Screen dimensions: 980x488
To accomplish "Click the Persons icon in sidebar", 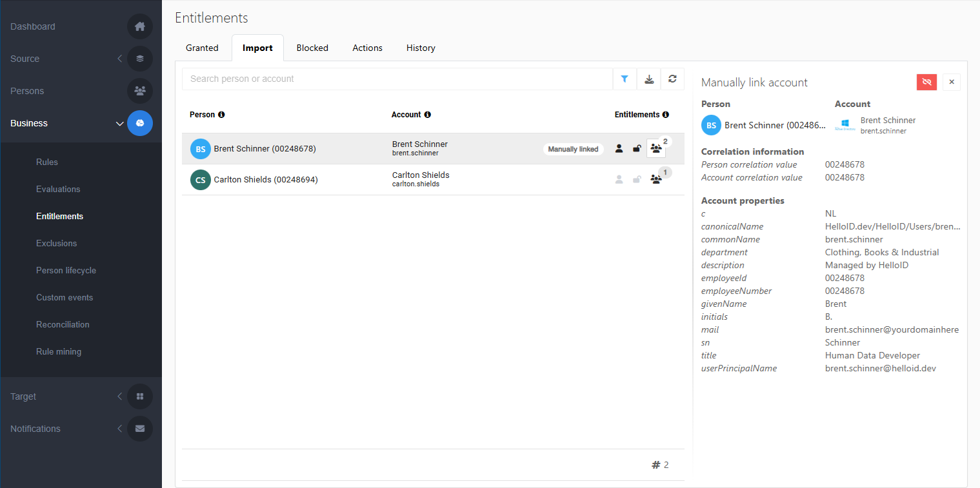I will tap(140, 91).
